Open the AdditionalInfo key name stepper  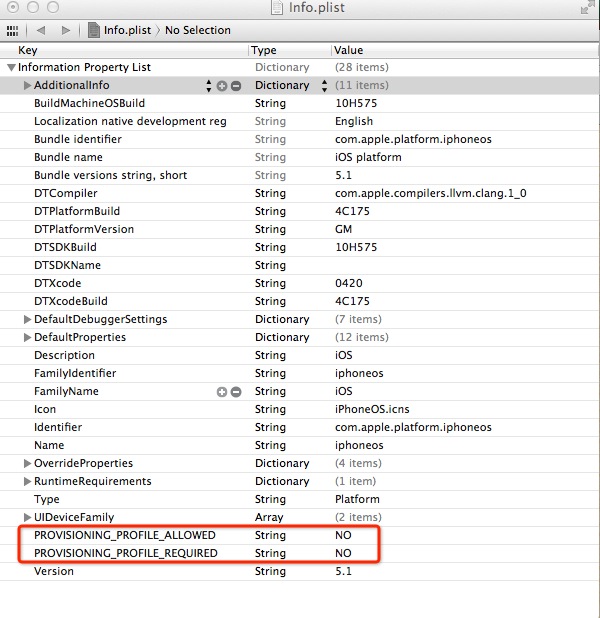click(x=209, y=86)
